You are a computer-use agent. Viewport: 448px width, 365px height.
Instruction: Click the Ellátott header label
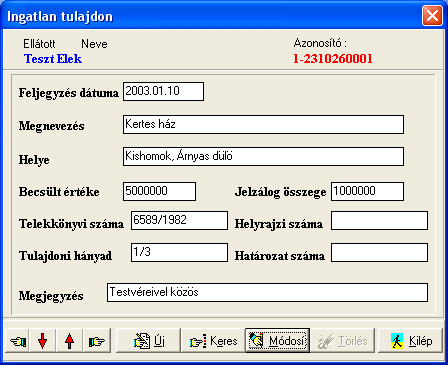coord(39,44)
